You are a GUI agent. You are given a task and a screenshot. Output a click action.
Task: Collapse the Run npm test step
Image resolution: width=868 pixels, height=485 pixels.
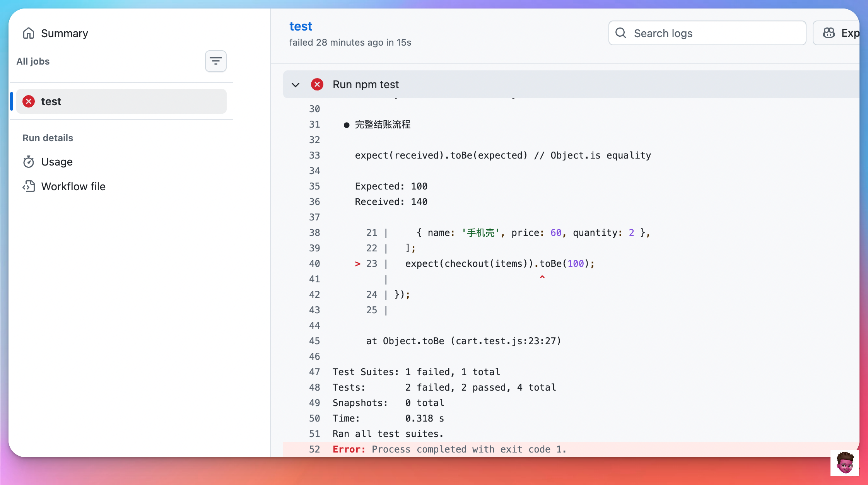[x=296, y=84]
